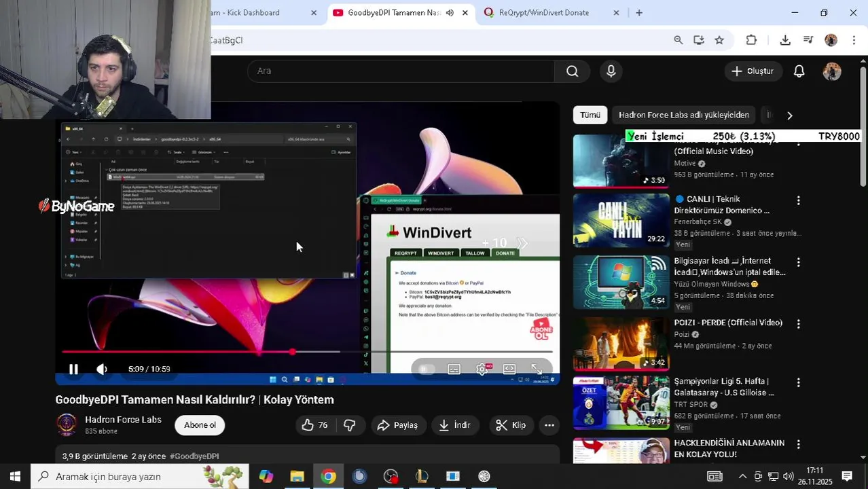Click the Oluştur create button
The width and height of the screenshot is (868, 489).
pyautogui.click(x=753, y=71)
